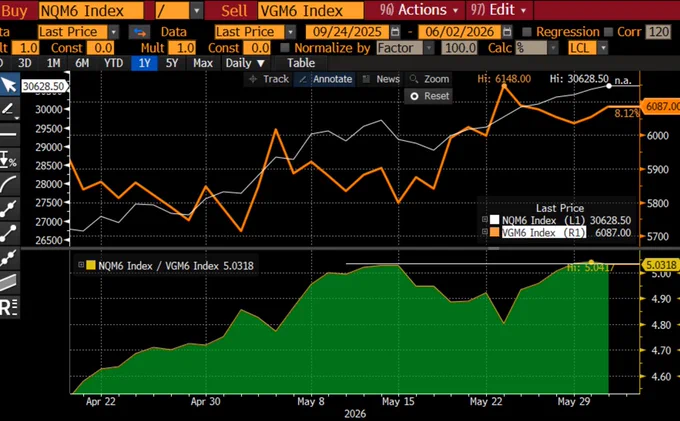
Task: Open the Calc % dropdown
Action: tap(553, 48)
